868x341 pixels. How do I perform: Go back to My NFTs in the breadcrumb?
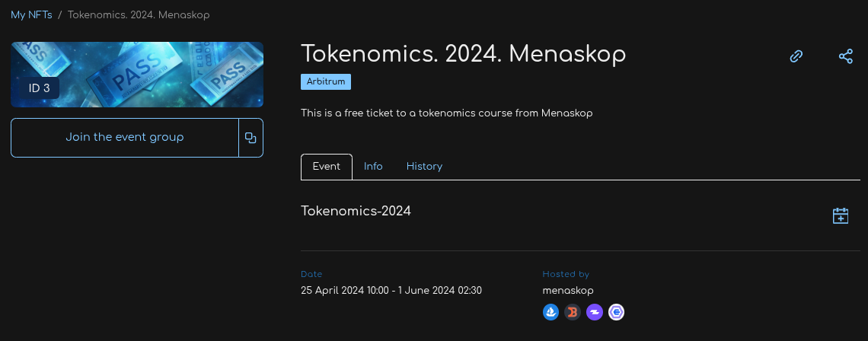(x=31, y=14)
